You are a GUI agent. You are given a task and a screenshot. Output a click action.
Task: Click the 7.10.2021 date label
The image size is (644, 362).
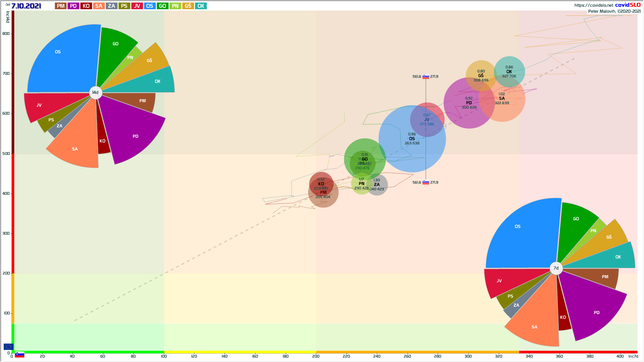coord(26,6)
